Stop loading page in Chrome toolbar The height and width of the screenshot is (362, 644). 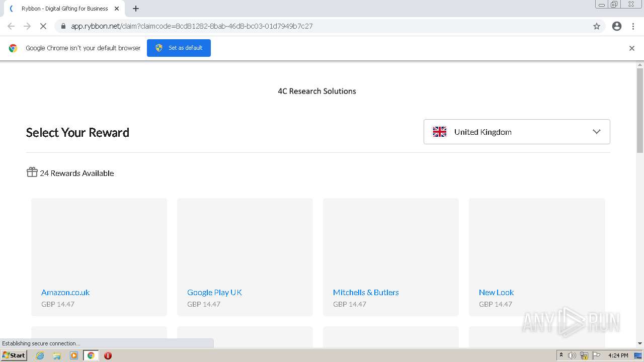[43, 26]
